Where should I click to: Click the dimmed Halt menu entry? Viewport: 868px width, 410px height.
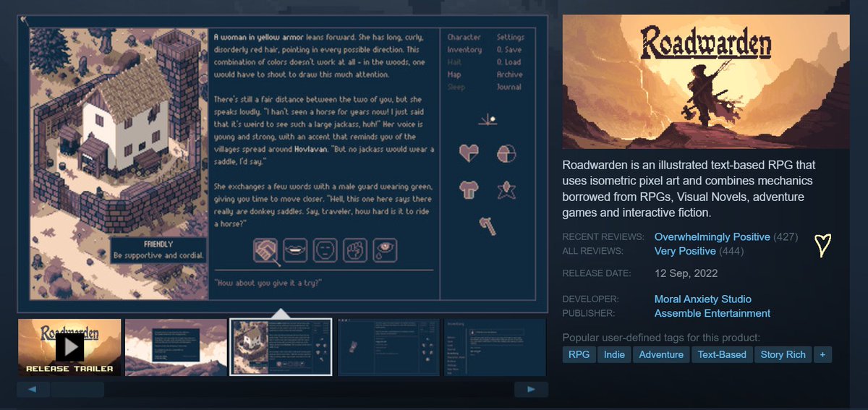454,62
